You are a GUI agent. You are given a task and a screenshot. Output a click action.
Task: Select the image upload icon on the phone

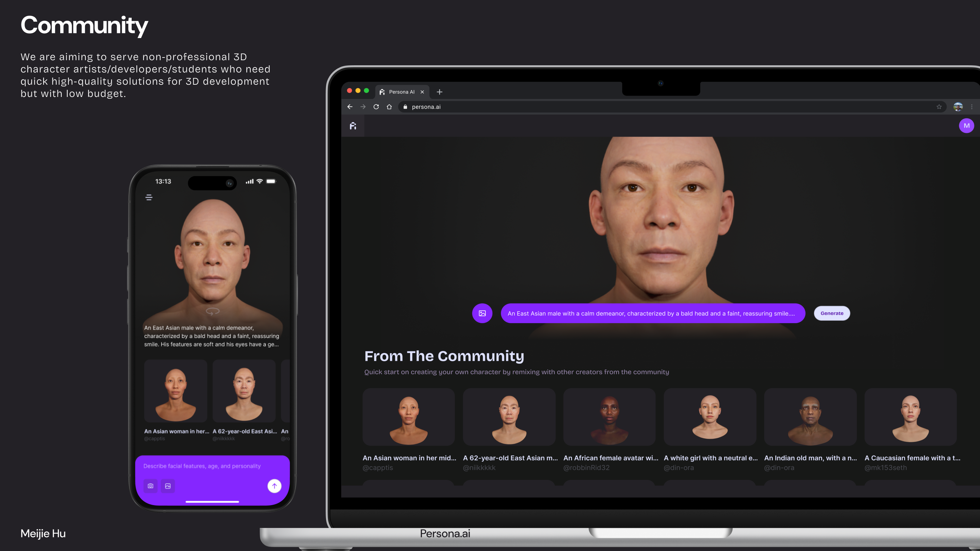[168, 486]
